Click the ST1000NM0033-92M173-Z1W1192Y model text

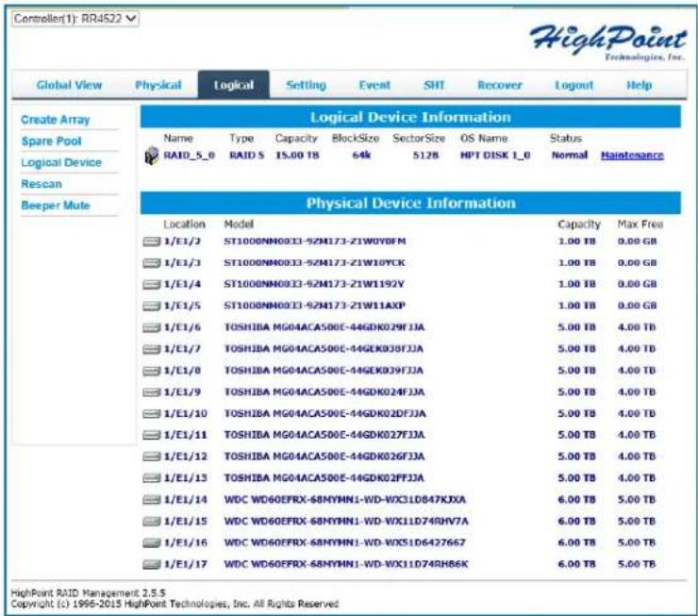point(314,284)
